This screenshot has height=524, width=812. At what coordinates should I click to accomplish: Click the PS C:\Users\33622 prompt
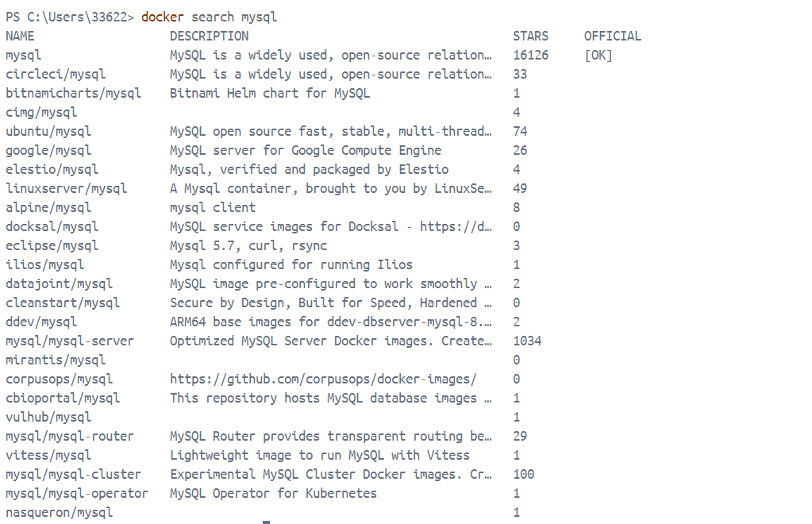coord(70,17)
